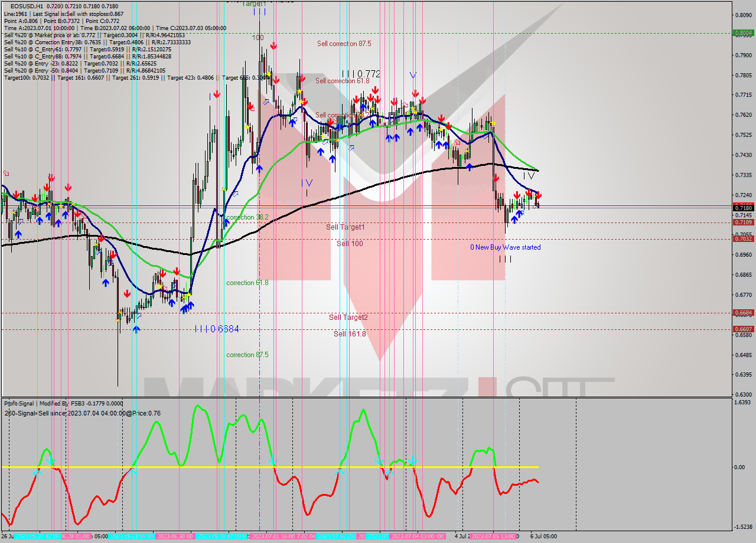This screenshot has height=543, width=756.
Task: Click the -1.5238 indicator scale value
Action: click(742, 526)
